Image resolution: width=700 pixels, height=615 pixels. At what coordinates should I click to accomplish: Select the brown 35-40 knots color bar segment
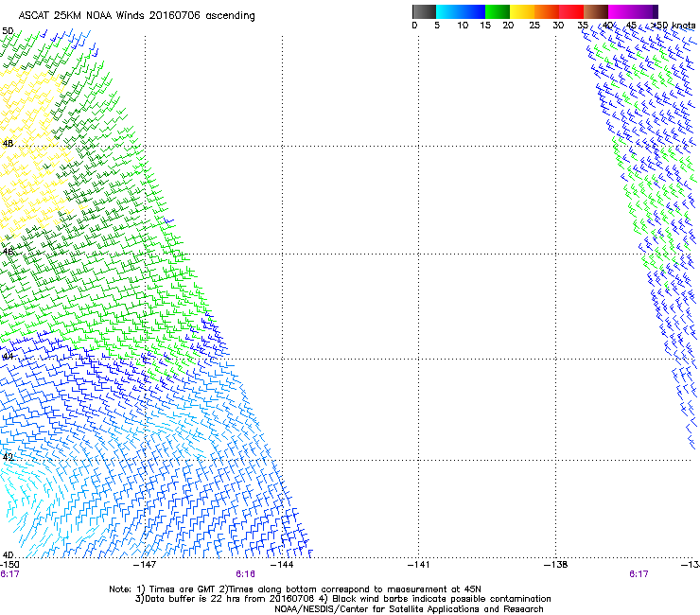tap(596, 11)
